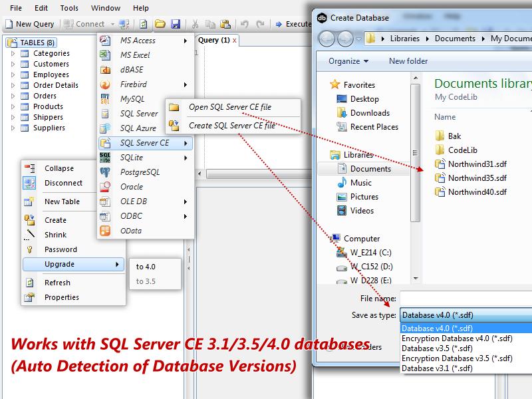Click the SQLite connection icon

click(x=105, y=158)
